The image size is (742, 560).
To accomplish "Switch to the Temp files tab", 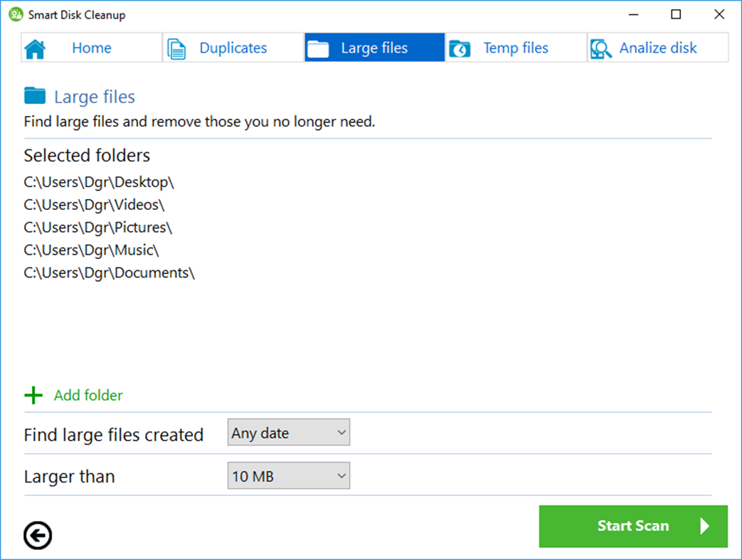I will 514,47.
